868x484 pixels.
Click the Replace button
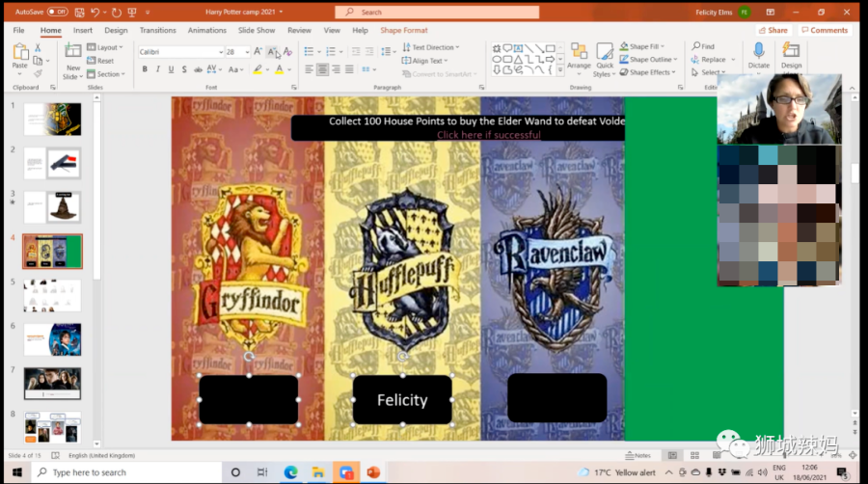[709, 59]
